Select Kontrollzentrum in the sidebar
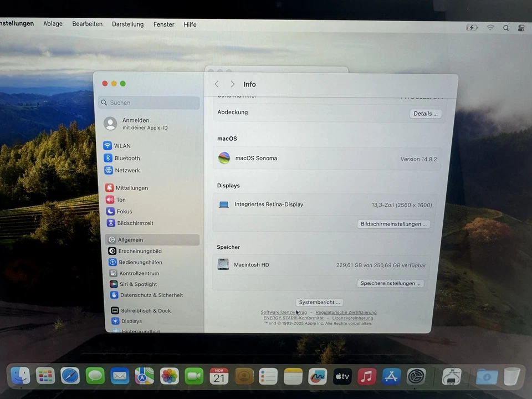 tap(134, 273)
